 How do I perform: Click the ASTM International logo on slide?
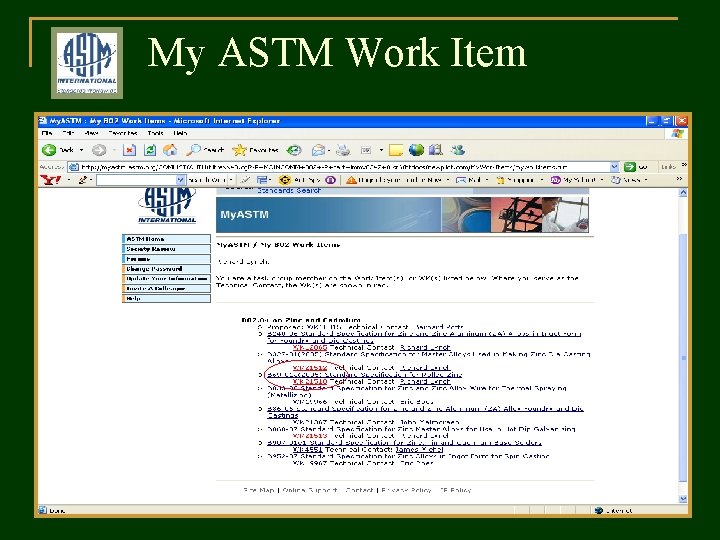click(87, 63)
